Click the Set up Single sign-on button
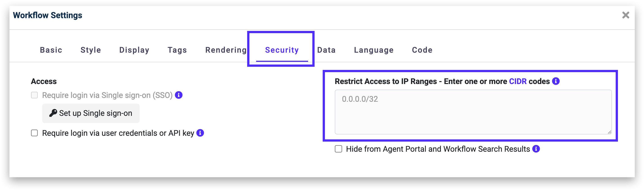This screenshot has height=190, width=644. [x=91, y=113]
